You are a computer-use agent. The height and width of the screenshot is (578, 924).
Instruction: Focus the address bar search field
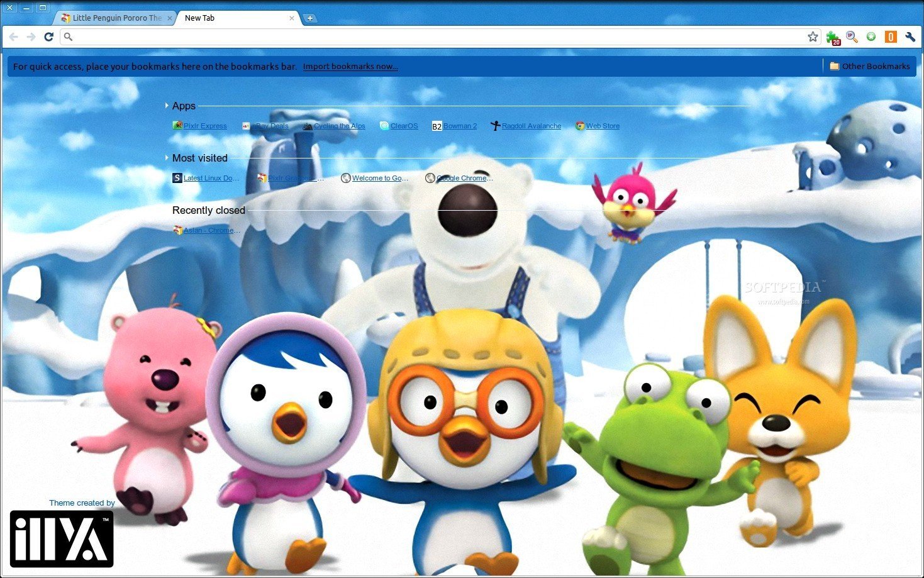(434, 37)
